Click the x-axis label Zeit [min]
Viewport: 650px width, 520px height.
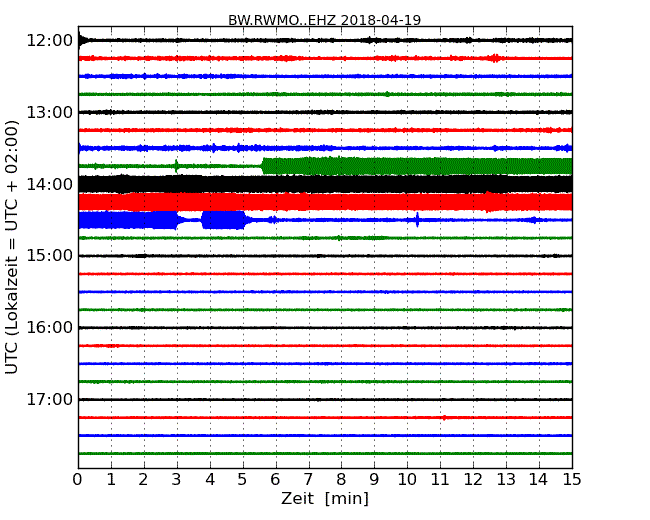[x=325, y=498]
